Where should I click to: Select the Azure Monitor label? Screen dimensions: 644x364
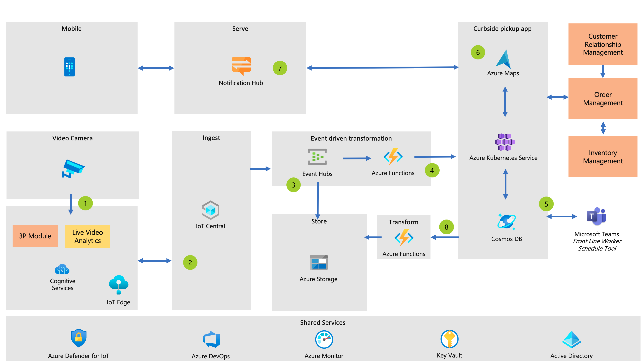324,356
